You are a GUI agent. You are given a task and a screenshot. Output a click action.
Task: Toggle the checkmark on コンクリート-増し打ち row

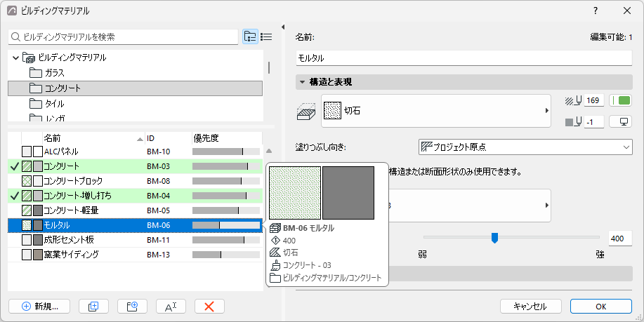tap(14, 196)
